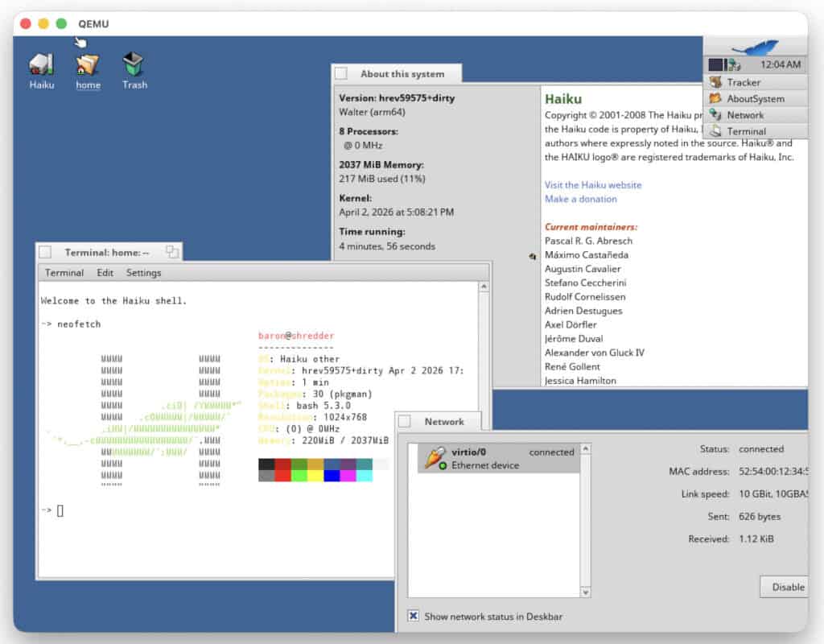
Task: Follow the Make a donation link
Action: click(581, 198)
